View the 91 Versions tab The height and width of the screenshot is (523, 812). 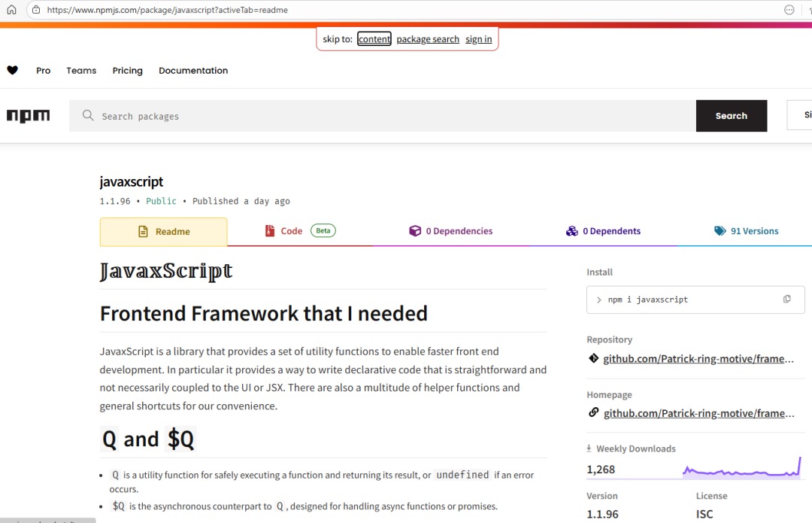tap(746, 231)
